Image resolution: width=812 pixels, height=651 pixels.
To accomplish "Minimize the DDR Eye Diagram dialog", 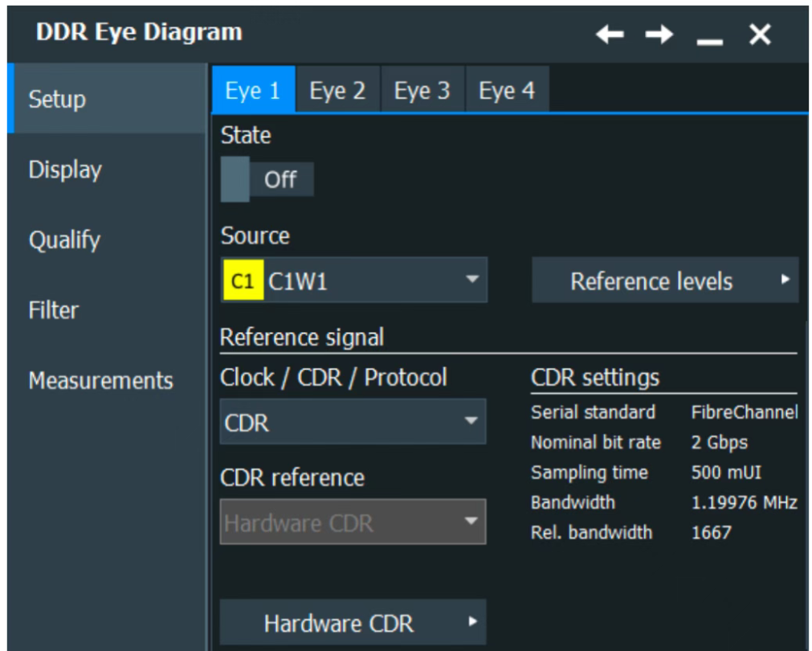I will pyautogui.click(x=709, y=41).
